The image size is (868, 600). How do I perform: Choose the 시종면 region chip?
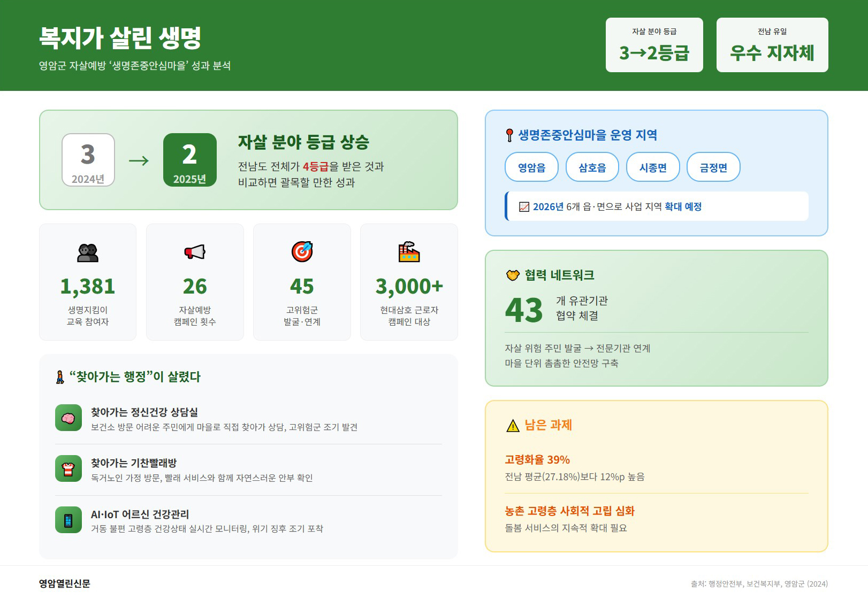[x=653, y=167]
